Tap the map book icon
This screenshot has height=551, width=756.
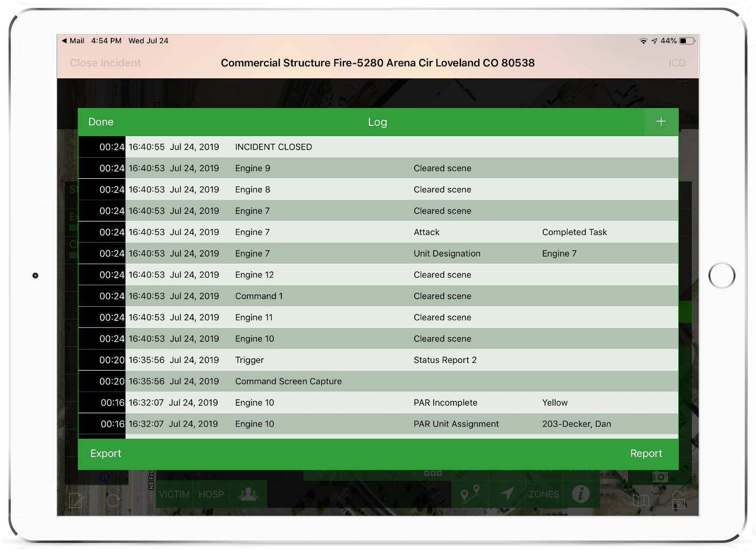coord(641,500)
